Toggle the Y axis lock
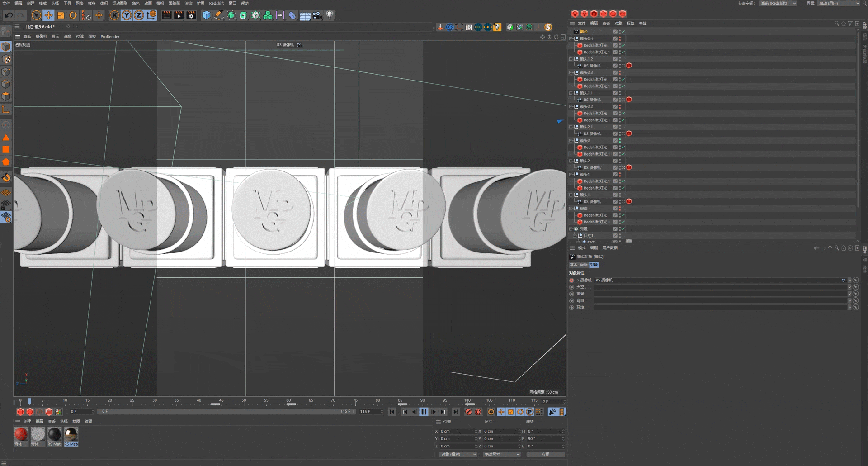Screen dimensions: 868x466 [x=127, y=15]
